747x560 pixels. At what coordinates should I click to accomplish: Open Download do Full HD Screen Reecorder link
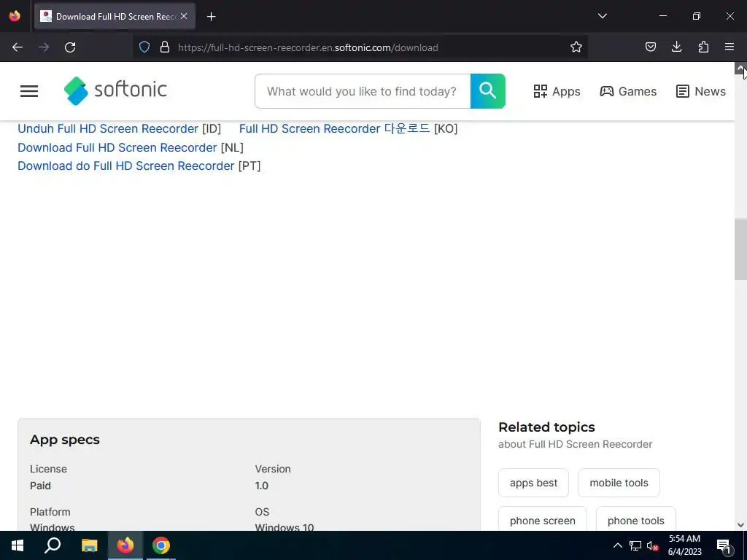click(125, 166)
